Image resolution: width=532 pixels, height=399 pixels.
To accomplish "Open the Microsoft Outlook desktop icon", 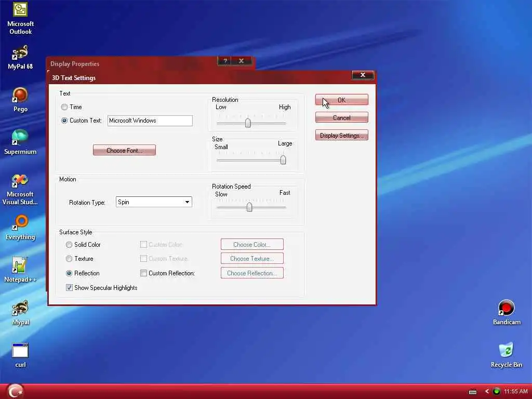I will (x=20, y=19).
